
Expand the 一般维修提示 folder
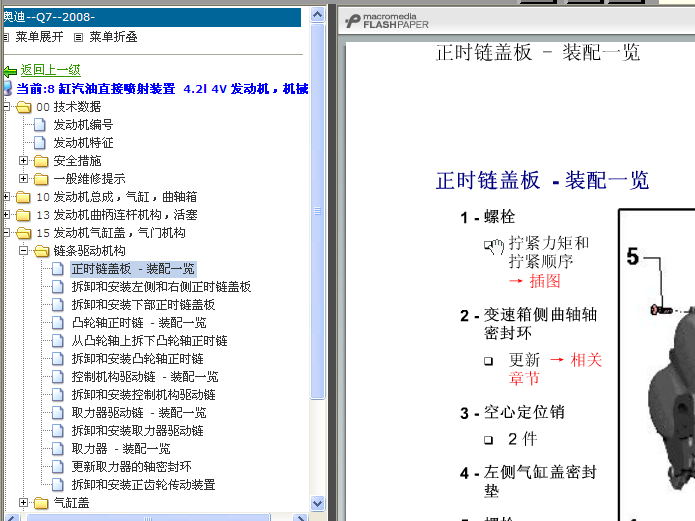(x=23, y=178)
